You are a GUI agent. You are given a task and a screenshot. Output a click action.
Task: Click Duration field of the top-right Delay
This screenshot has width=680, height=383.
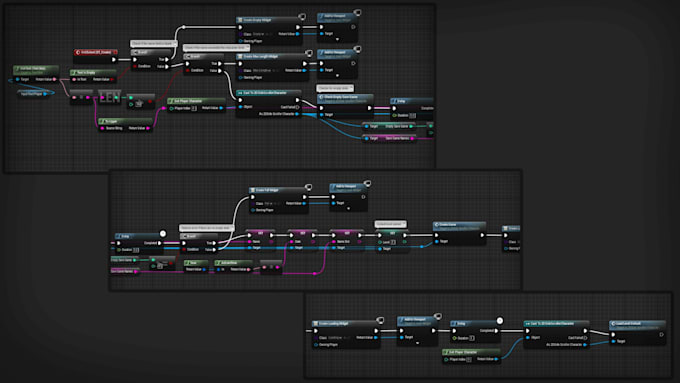(x=413, y=115)
